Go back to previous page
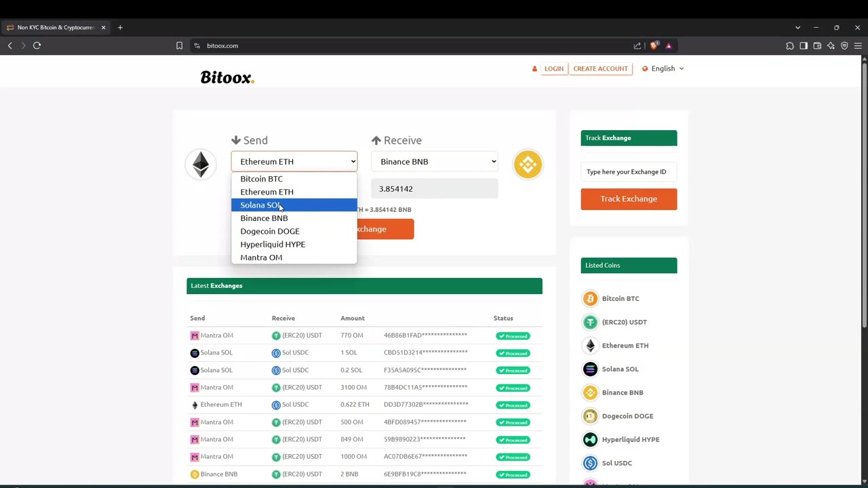The height and width of the screenshot is (488, 868). click(9, 45)
